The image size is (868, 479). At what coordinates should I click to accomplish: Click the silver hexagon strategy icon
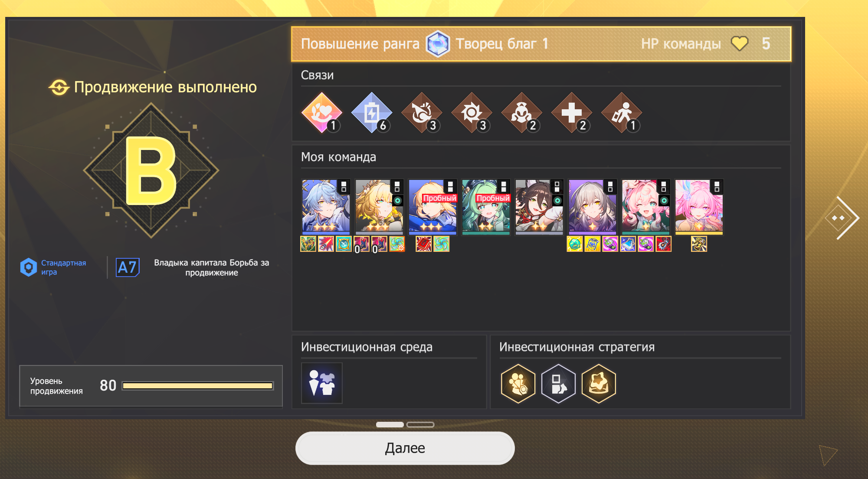(x=558, y=384)
